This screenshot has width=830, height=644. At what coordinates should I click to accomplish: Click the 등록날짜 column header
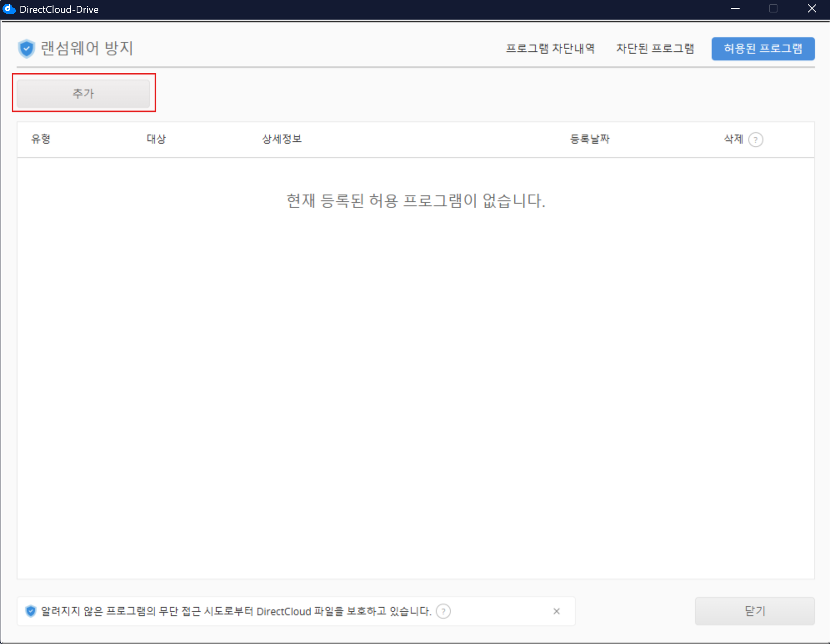[x=590, y=139]
